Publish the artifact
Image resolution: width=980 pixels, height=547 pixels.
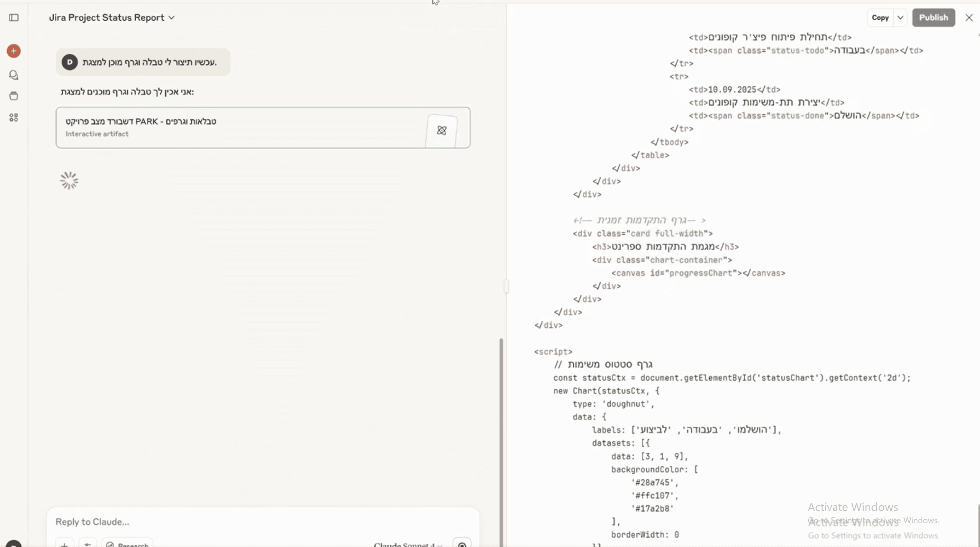click(x=933, y=18)
